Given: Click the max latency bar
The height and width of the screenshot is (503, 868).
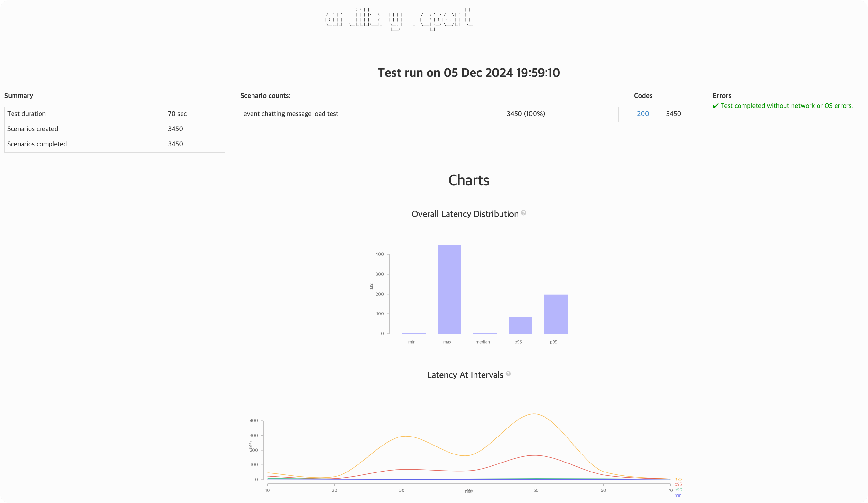Looking at the screenshot, I should pyautogui.click(x=449, y=289).
